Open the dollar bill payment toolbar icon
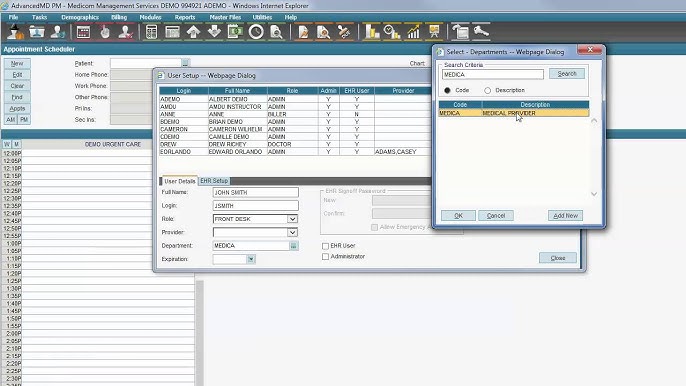 pyautogui.click(x=235, y=32)
